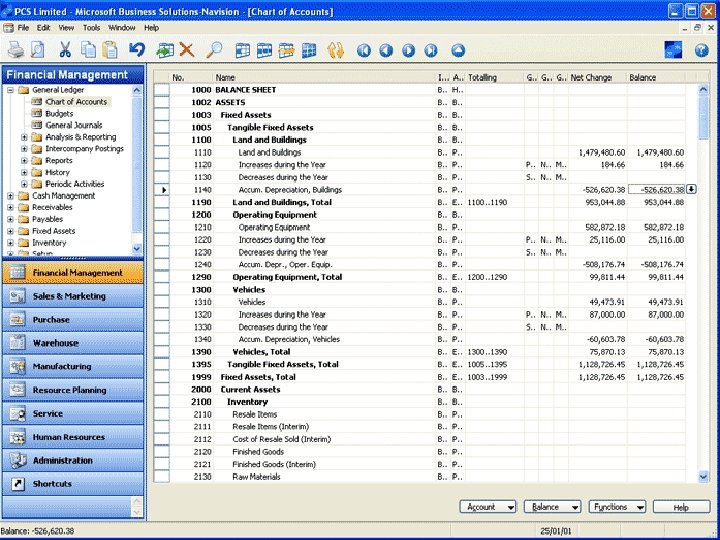Click the FlowFilter toolbar icon
The height and width of the screenshot is (540, 720).
tap(287, 50)
